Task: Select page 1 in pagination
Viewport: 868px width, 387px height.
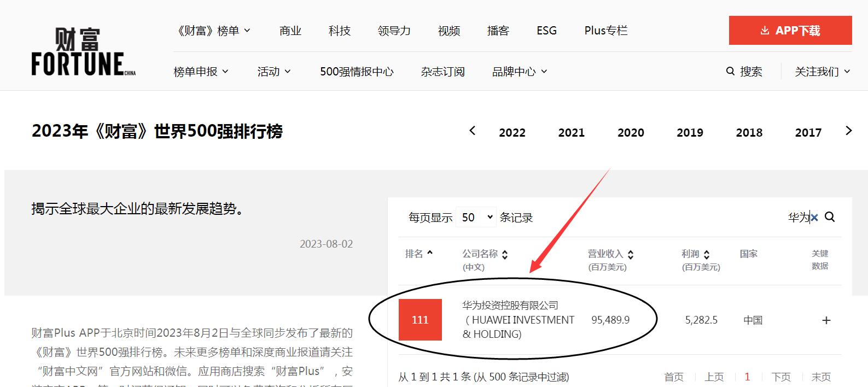Action: click(x=747, y=377)
